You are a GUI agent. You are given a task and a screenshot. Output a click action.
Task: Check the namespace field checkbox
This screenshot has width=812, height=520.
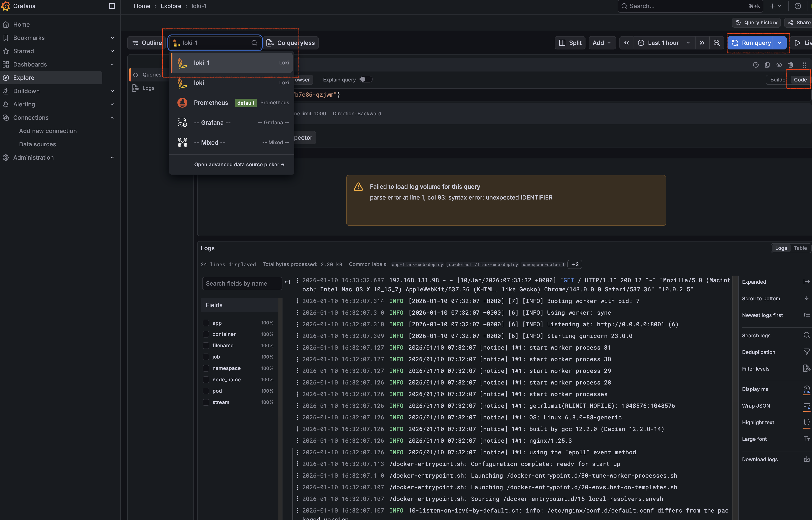206,368
